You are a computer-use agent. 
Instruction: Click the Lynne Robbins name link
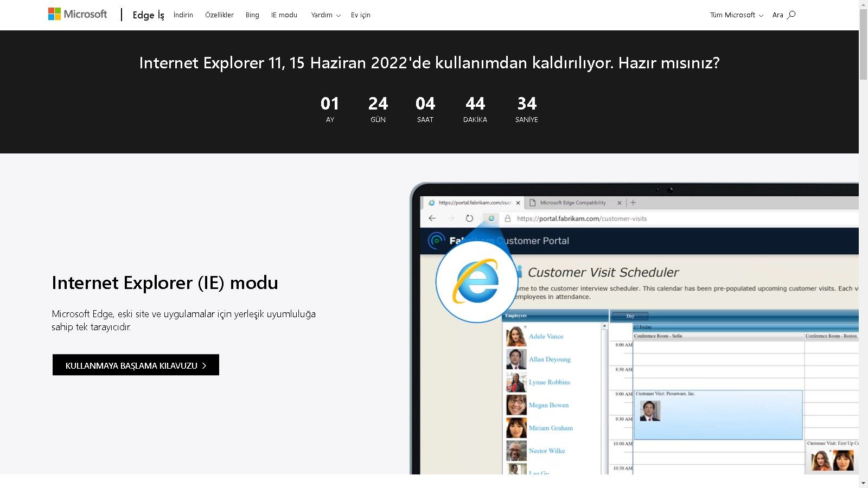coord(550,382)
